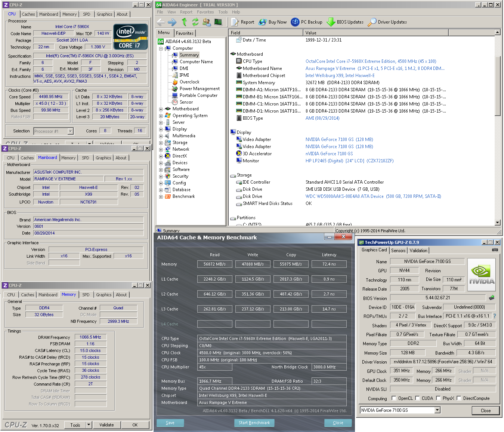The image size is (504, 432).
Task: Expand the Motherboard node in AIDA64 tree
Action: point(161,109)
